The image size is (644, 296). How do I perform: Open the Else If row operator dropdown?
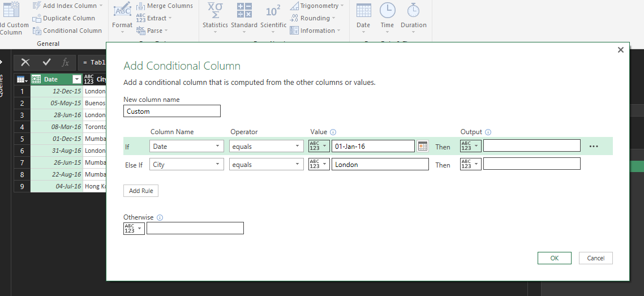point(266,164)
